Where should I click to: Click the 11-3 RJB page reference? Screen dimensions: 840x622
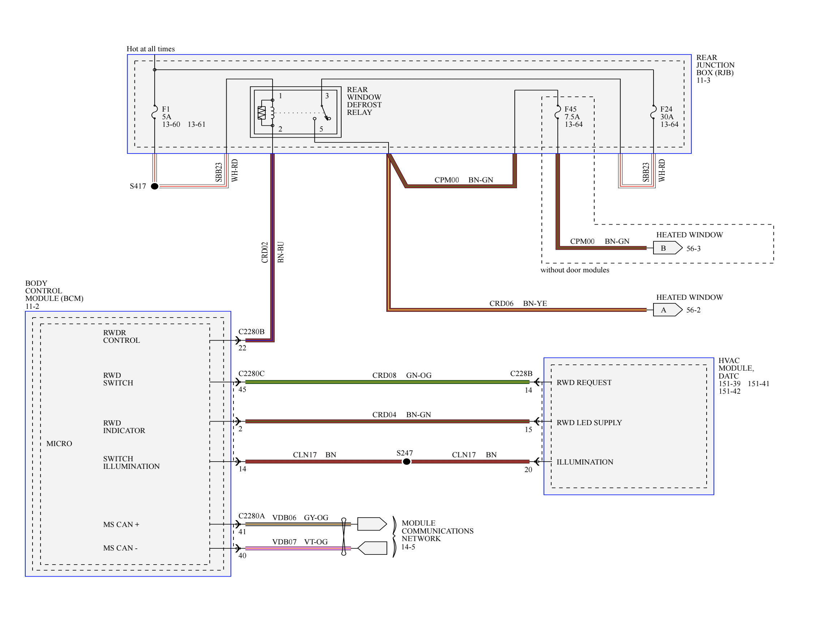(703, 80)
